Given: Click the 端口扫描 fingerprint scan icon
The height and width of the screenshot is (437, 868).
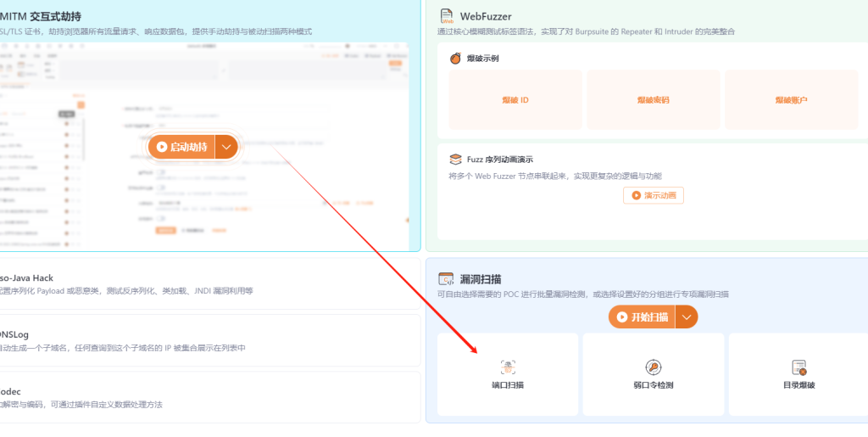Looking at the screenshot, I should tap(508, 367).
